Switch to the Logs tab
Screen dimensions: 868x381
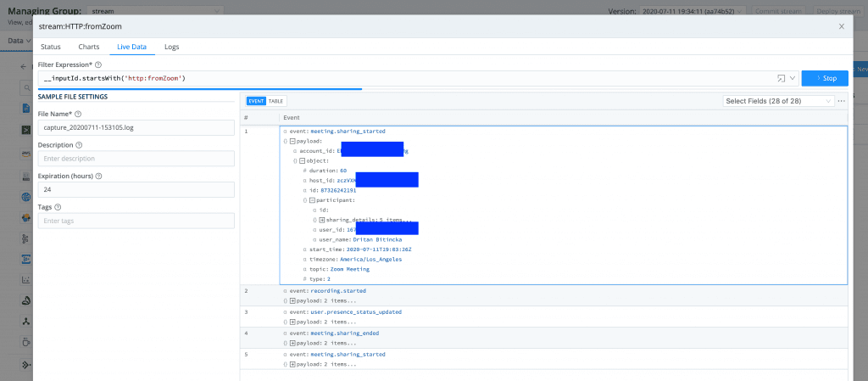[171, 47]
